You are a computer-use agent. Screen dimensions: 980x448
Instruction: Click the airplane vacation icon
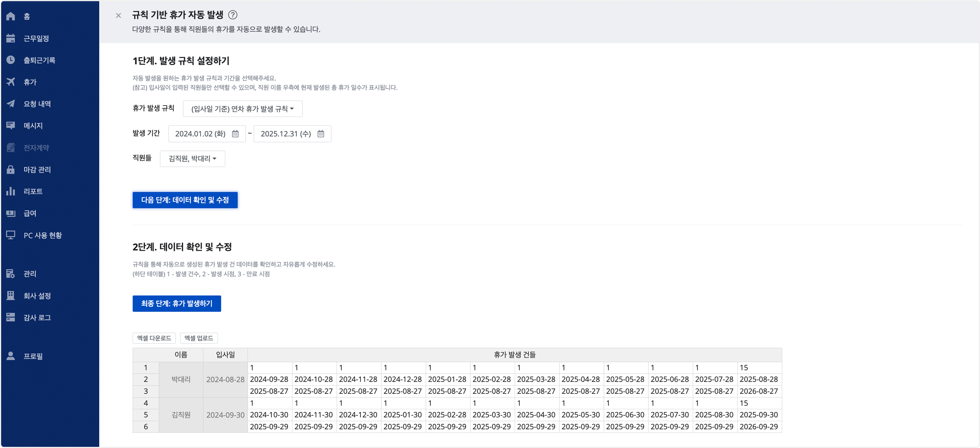point(11,82)
